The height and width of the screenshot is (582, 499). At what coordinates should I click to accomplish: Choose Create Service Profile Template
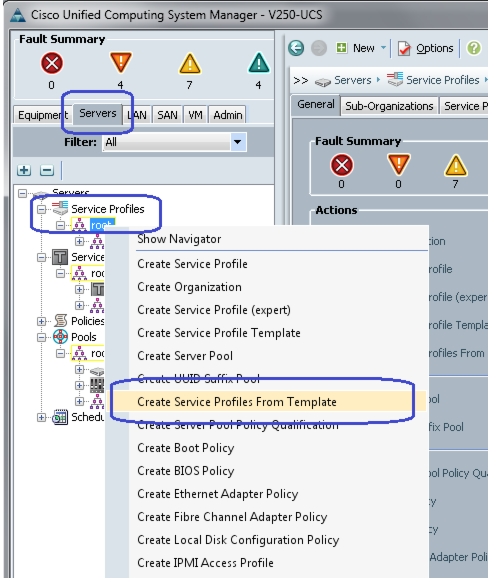[219, 333]
